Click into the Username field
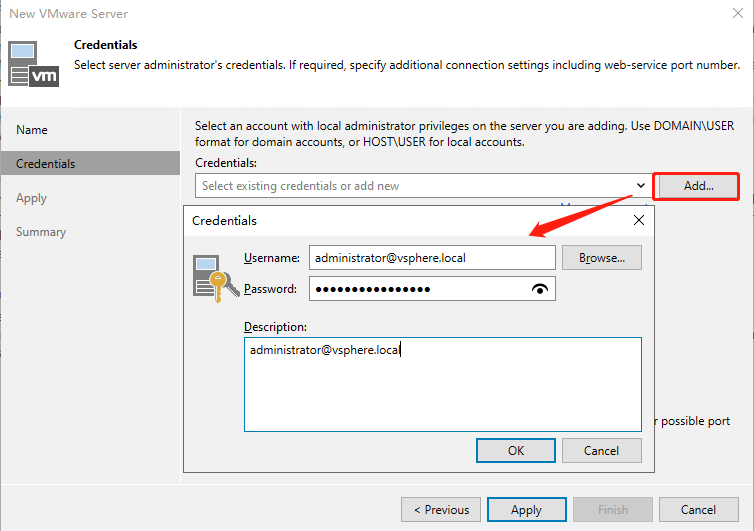This screenshot has height=531, width=754. pos(432,258)
